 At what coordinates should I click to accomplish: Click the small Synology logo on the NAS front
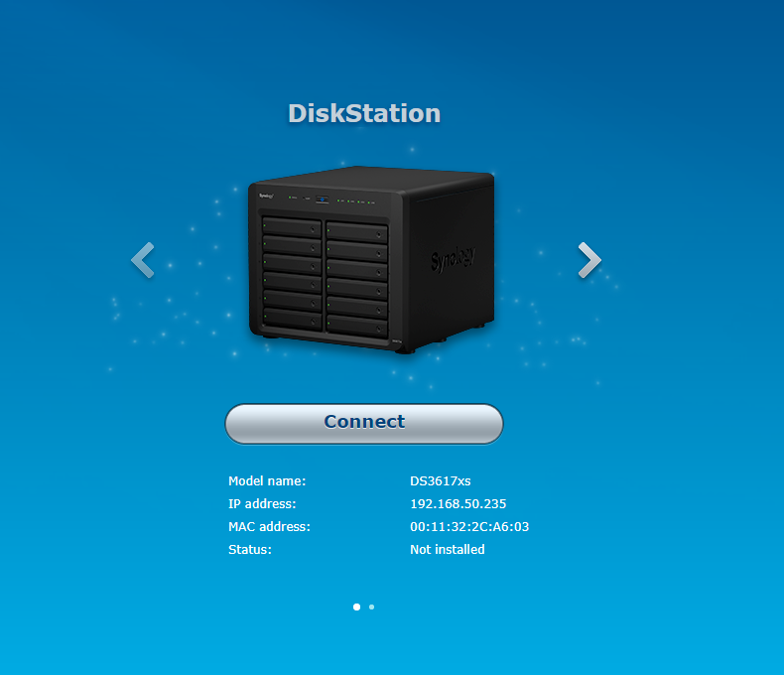tap(267, 197)
